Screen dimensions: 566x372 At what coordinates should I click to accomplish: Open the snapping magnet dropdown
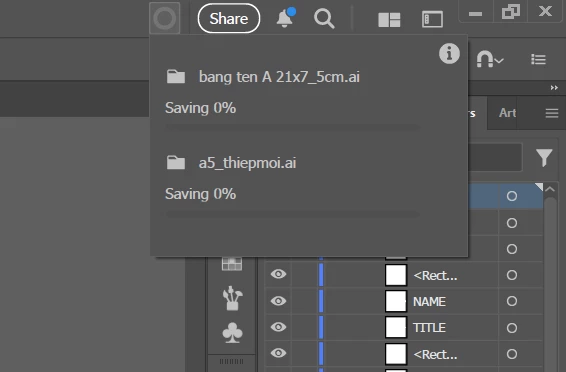pyautogui.click(x=489, y=59)
